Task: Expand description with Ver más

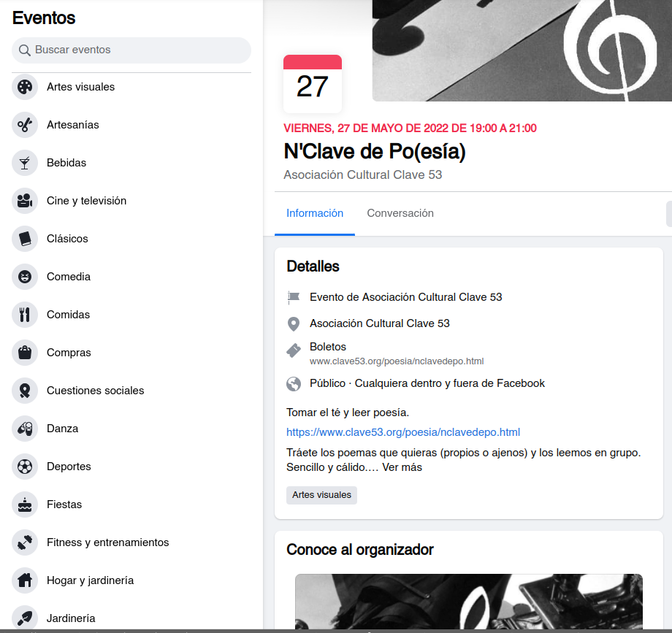Action: [402, 467]
